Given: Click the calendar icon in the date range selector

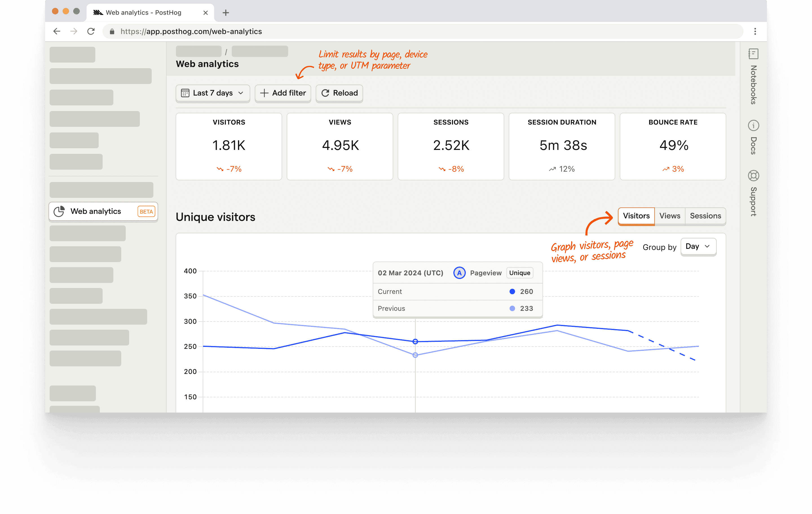Looking at the screenshot, I should coord(186,93).
